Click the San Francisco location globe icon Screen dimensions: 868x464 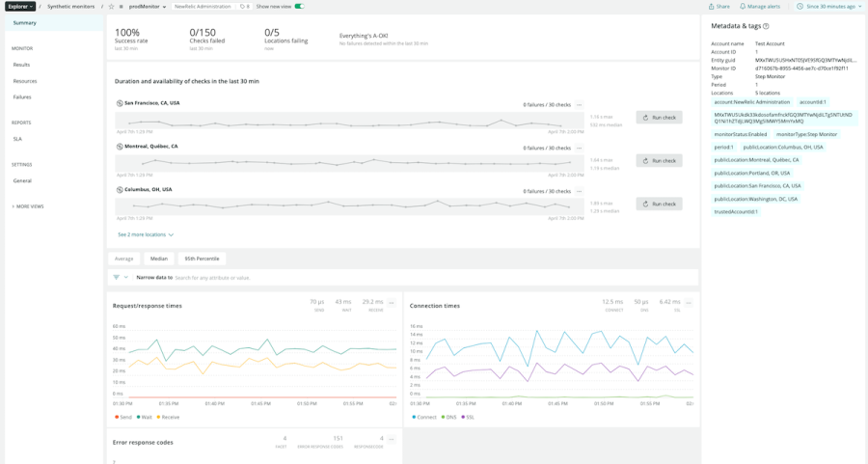click(120, 103)
